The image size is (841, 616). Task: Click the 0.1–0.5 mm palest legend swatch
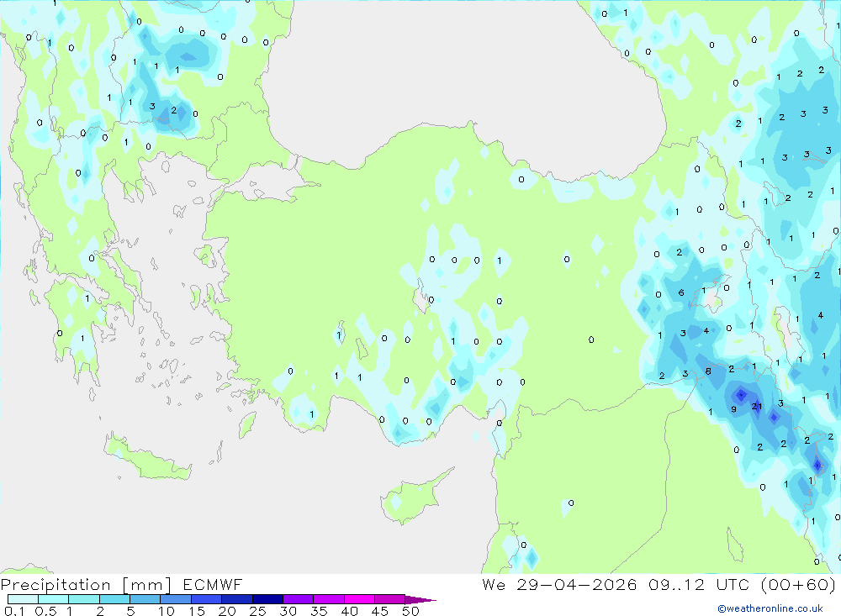point(23,599)
